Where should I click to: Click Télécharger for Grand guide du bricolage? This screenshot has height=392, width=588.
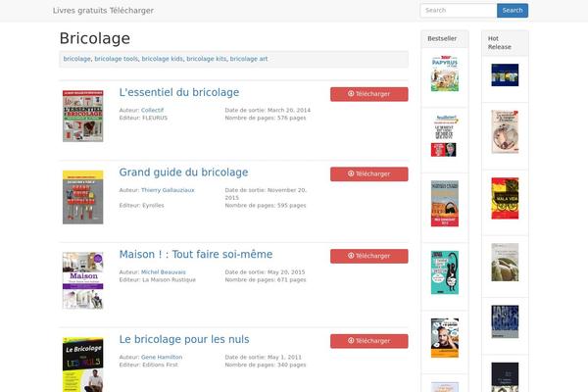(369, 174)
